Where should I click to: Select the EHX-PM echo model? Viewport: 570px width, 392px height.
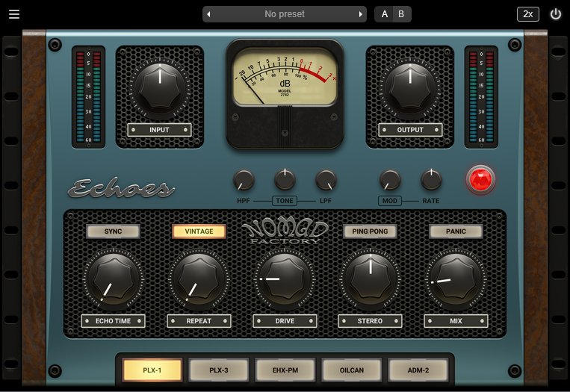coord(285,370)
